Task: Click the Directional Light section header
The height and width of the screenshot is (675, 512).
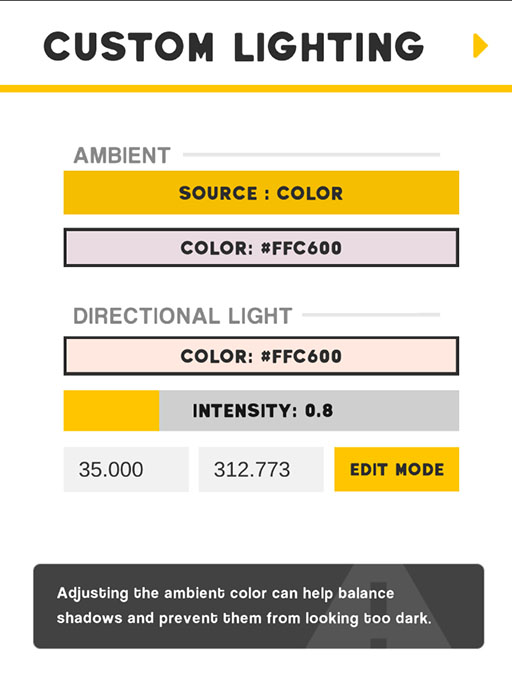Action: (x=183, y=316)
